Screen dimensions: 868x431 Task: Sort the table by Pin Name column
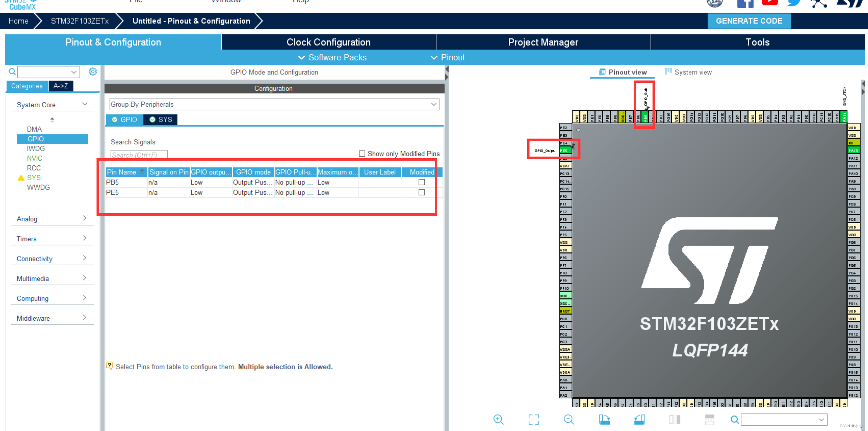click(x=126, y=172)
